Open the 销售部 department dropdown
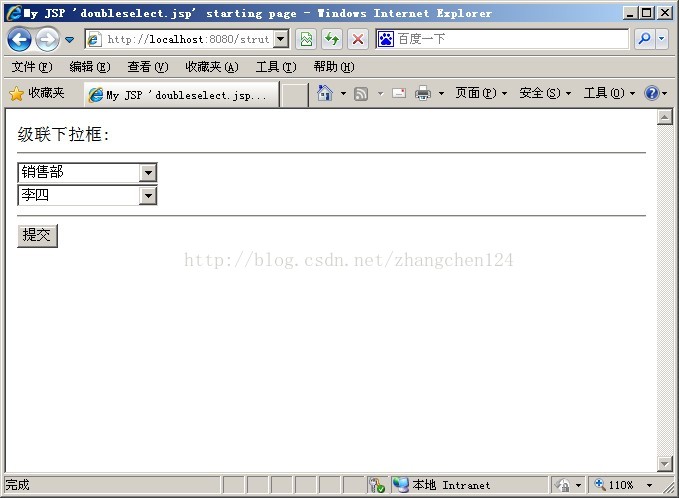679x498 pixels. point(87,173)
